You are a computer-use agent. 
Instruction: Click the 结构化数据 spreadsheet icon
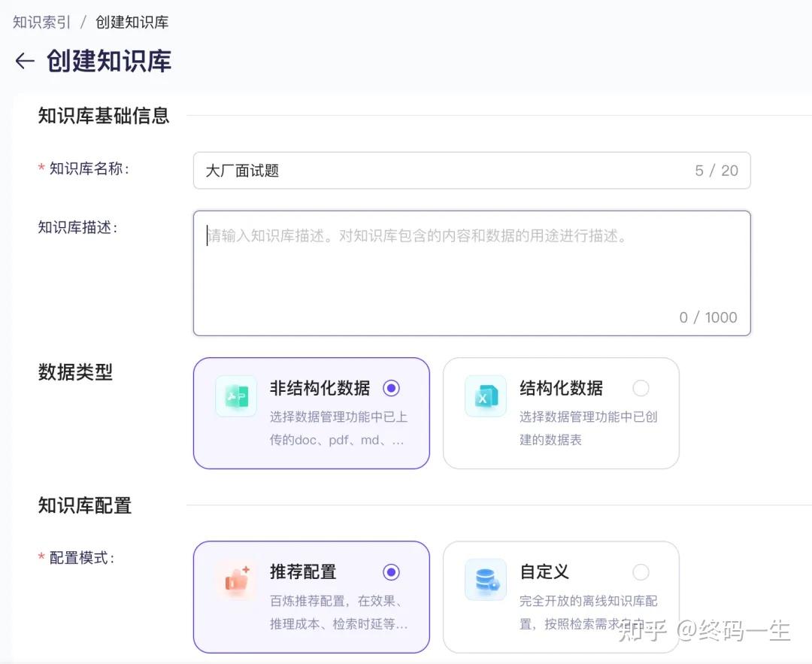tap(486, 396)
